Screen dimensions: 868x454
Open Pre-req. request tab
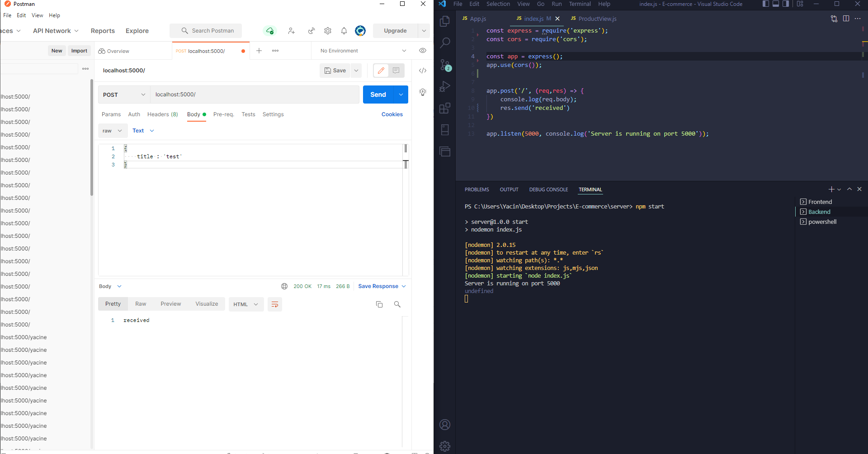(x=224, y=114)
